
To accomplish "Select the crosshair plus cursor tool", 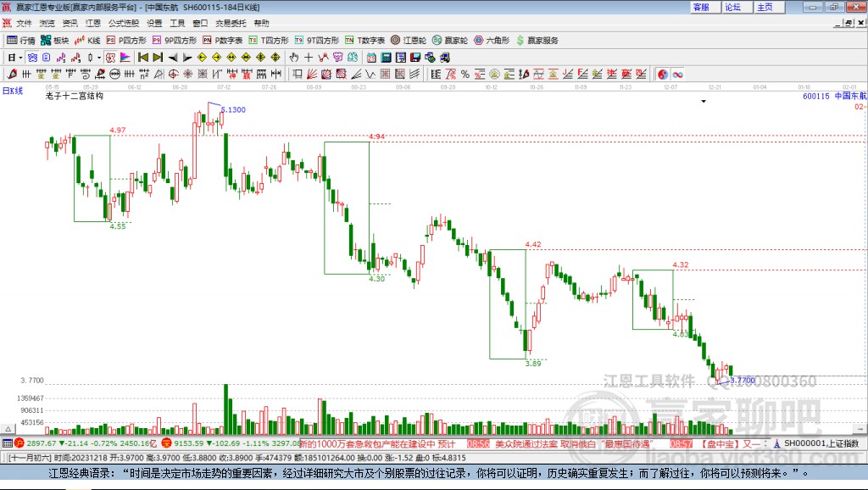I will point(309,58).
